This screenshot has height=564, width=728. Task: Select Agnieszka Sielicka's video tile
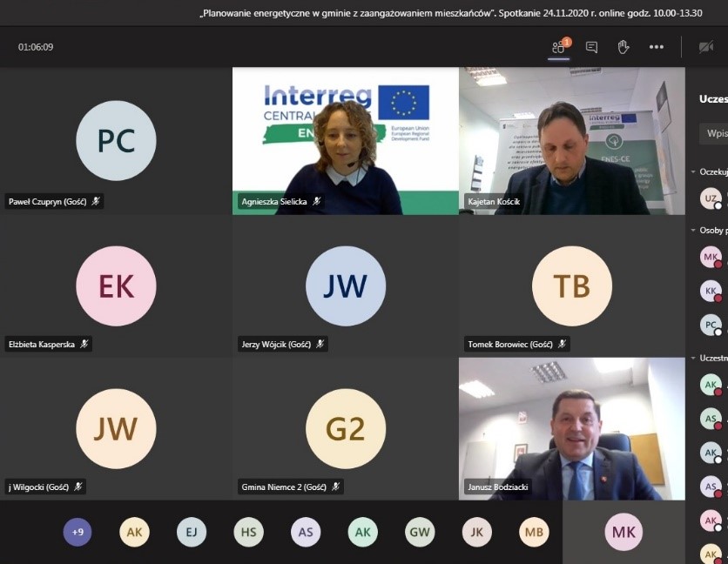(x=345, y=141)
